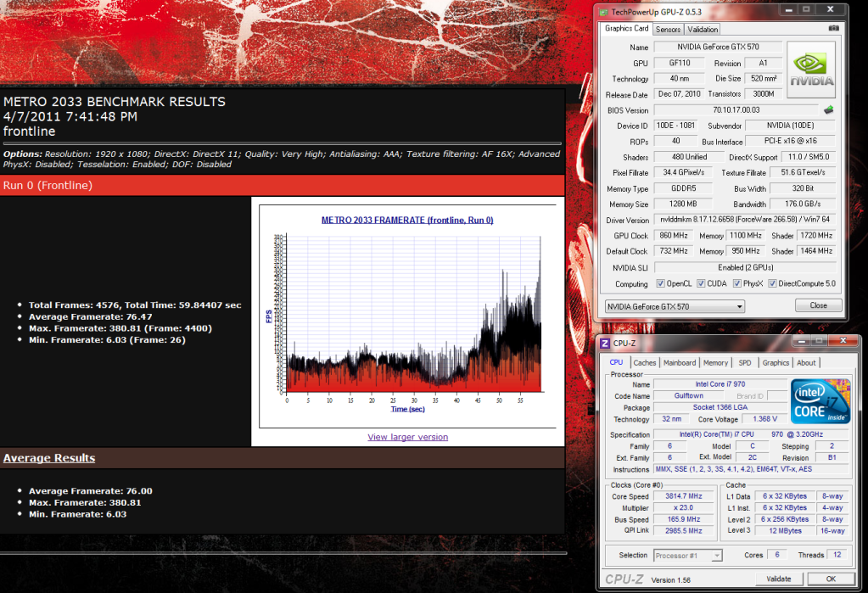Click the Min. Framerate 6.03 (Frame: 26) line
Viewport: 868px width, 593px height.
click(107, 340)
